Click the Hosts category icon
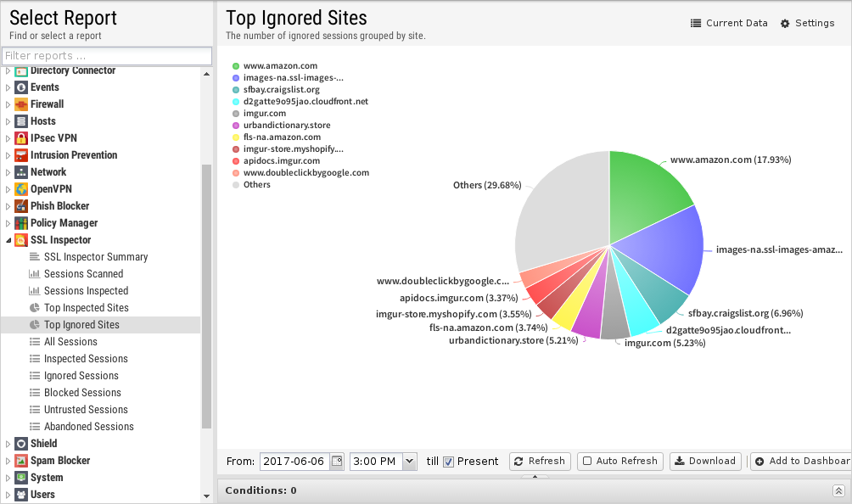This screenshot has height=504, width=852. (21, 121)
